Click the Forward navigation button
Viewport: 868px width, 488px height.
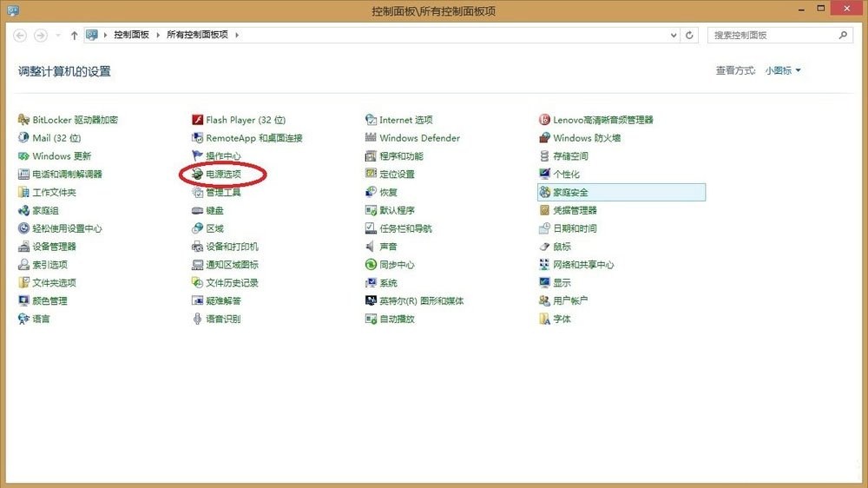coord(41,35)
